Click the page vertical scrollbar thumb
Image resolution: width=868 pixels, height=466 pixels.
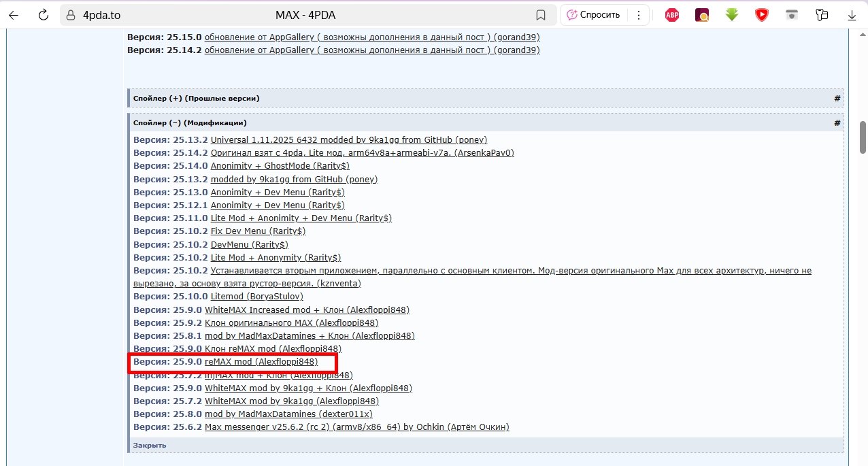tap(863, 137)
